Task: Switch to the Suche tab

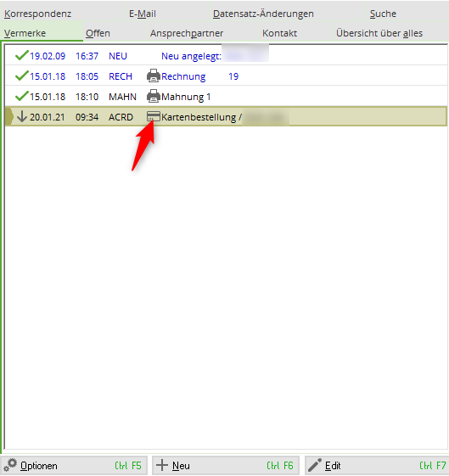Action: (383, 14)
